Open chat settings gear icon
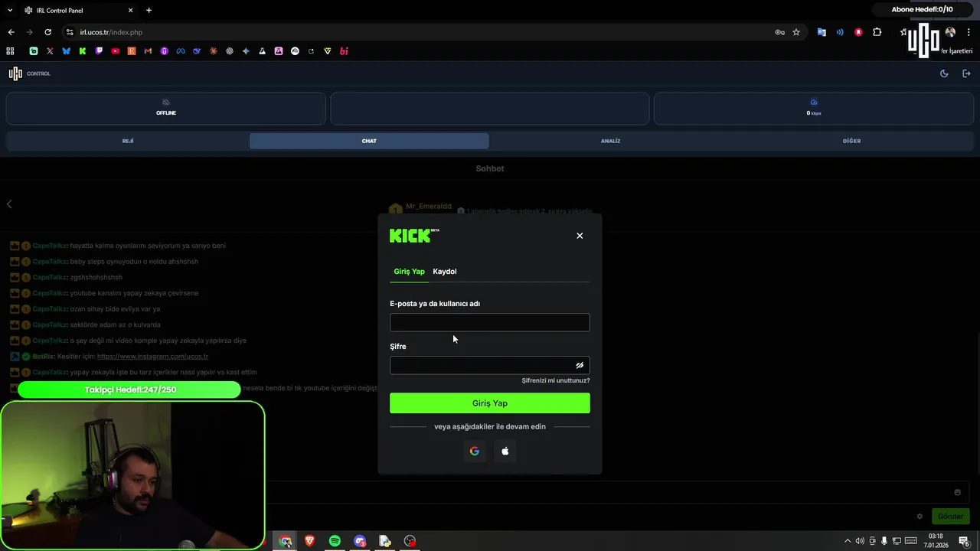The image size is (980, 551). (920, 517)
